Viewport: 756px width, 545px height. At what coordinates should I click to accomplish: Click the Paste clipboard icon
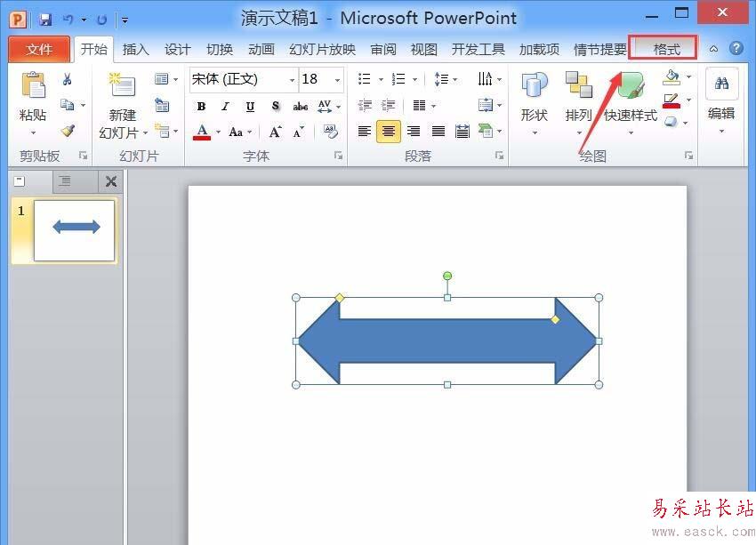33,85
